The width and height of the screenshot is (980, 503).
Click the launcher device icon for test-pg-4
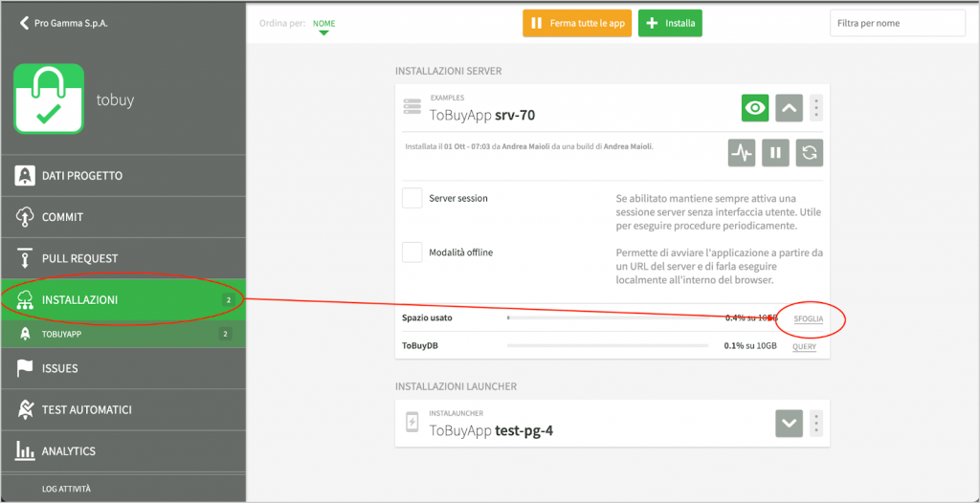412,423
